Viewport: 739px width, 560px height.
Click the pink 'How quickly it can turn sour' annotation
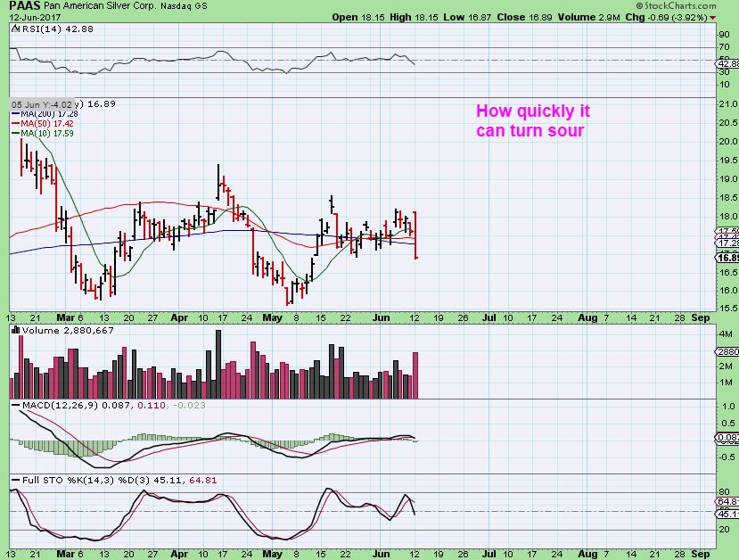point(532,120)
